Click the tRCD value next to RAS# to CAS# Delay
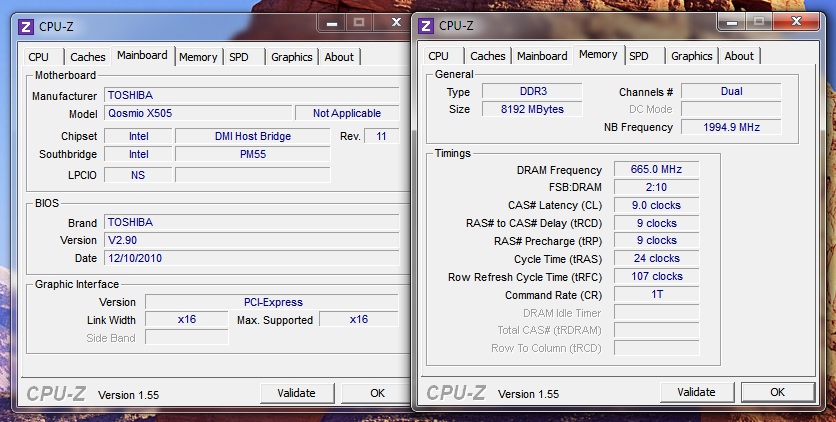The height and width of the screenshot is (422, 836). click(656, 223)
